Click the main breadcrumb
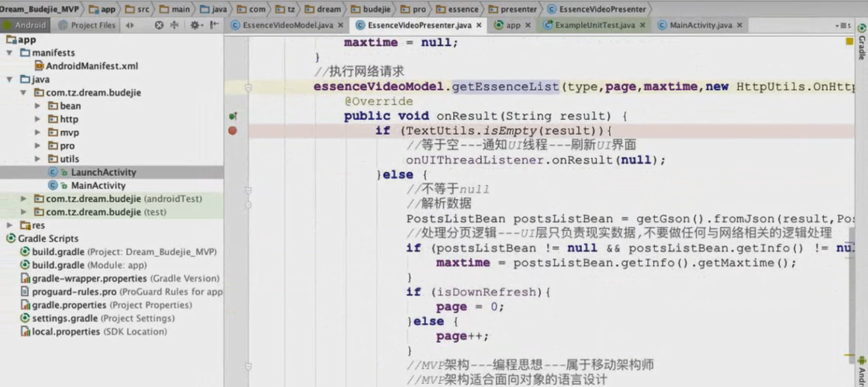The height and width of the screenshot is (387, 868). pos(174,9)
